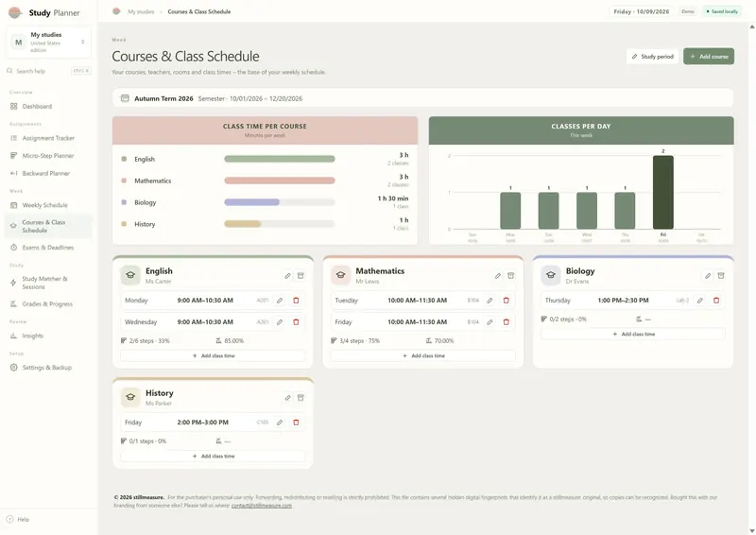Click the Demo badge in top bar
Image resolution: width=756 pixels, height=535 pixels.
(x=688, y=11)
